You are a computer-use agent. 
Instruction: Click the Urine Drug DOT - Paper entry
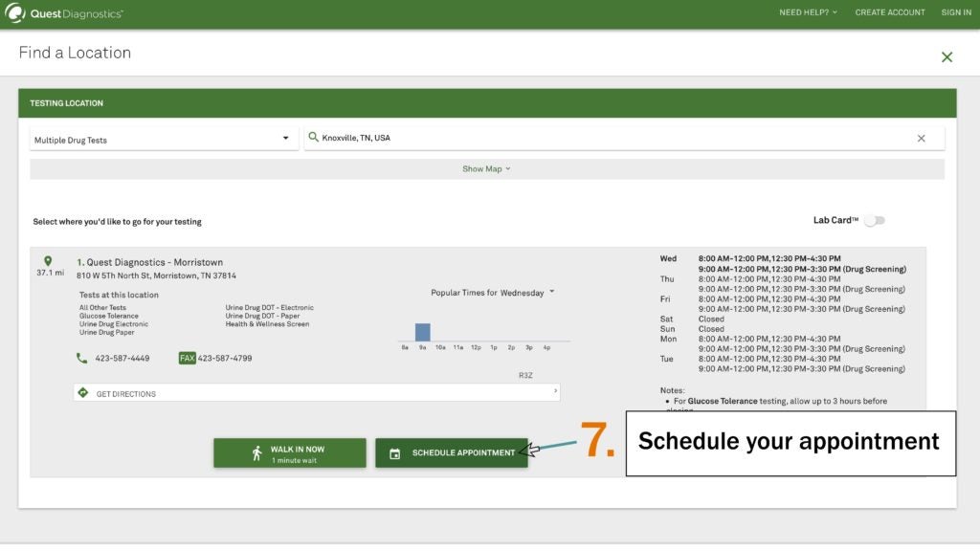click(x=262, y=316)
